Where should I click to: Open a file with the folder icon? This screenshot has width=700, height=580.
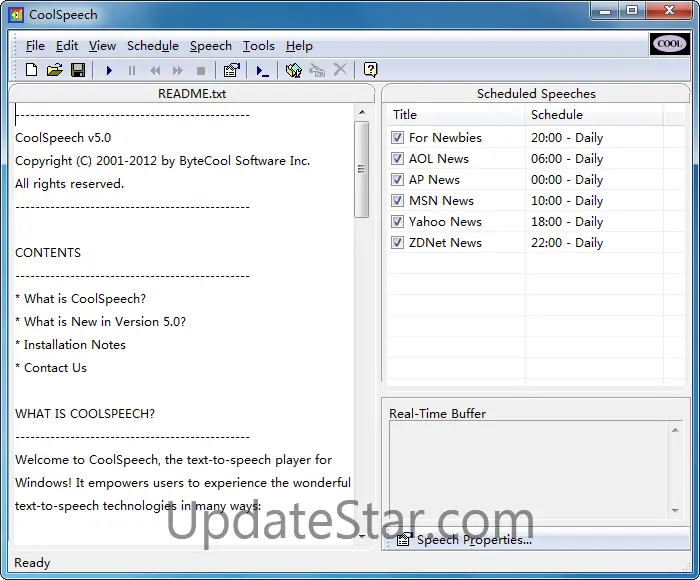tap(54, 70)
